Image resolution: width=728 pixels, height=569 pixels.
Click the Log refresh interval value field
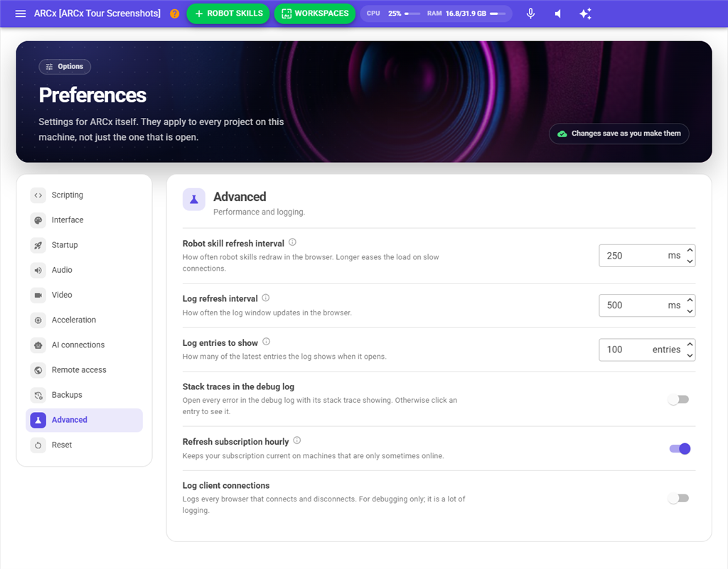(647, 305)
